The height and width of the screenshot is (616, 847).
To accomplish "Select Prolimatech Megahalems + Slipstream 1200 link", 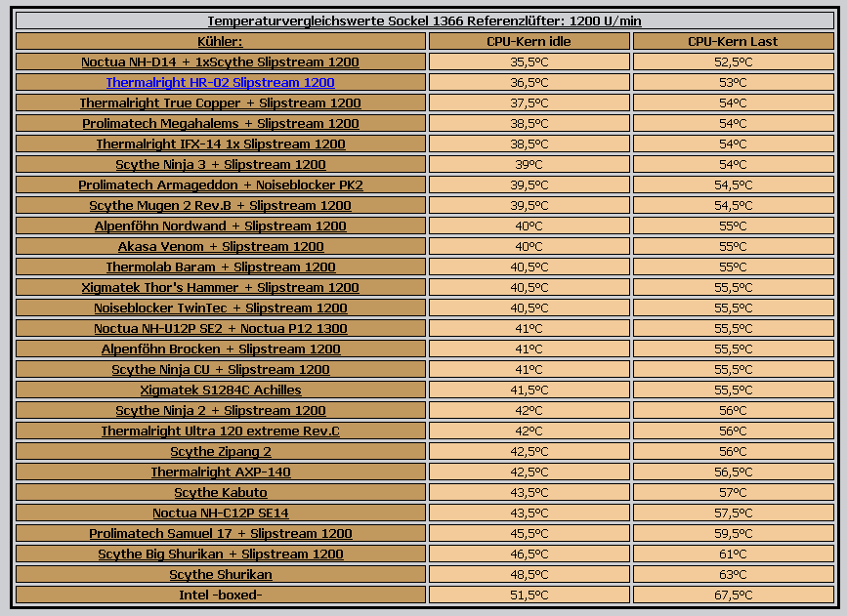I will point(220,123).
